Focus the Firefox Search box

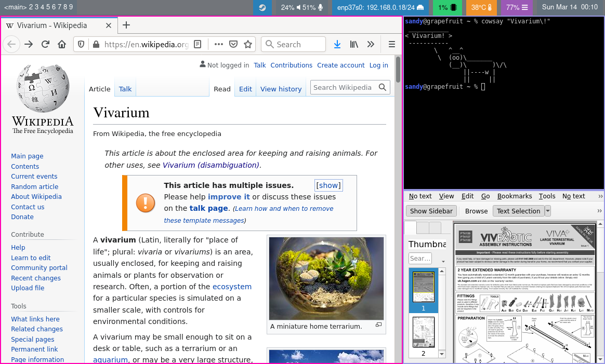[293, 44]
